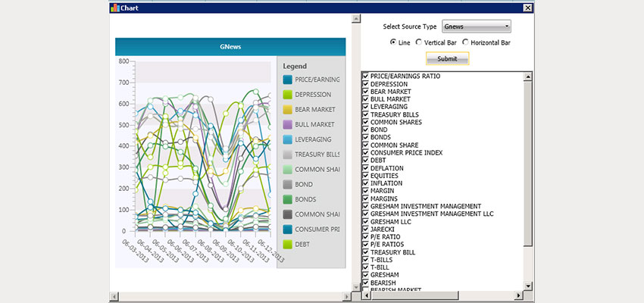
Task: Select the Vertical Bar radio button
Action: (418, 42)
